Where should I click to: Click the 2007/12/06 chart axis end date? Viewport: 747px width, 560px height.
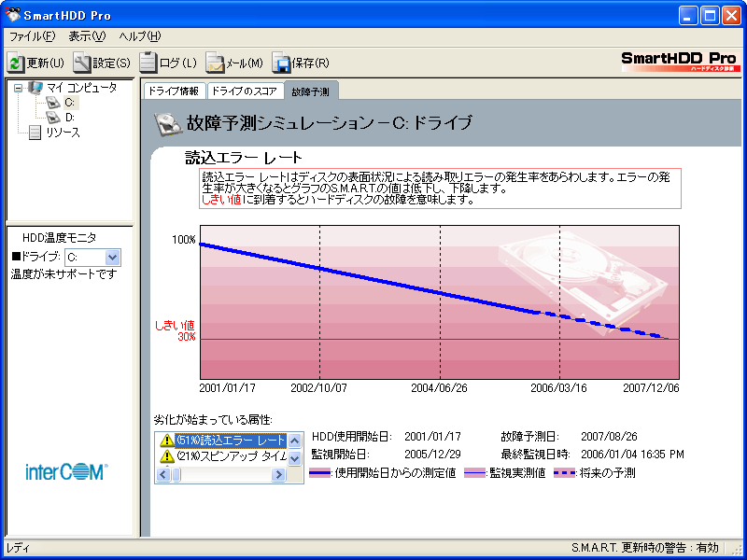coord(651,388)
